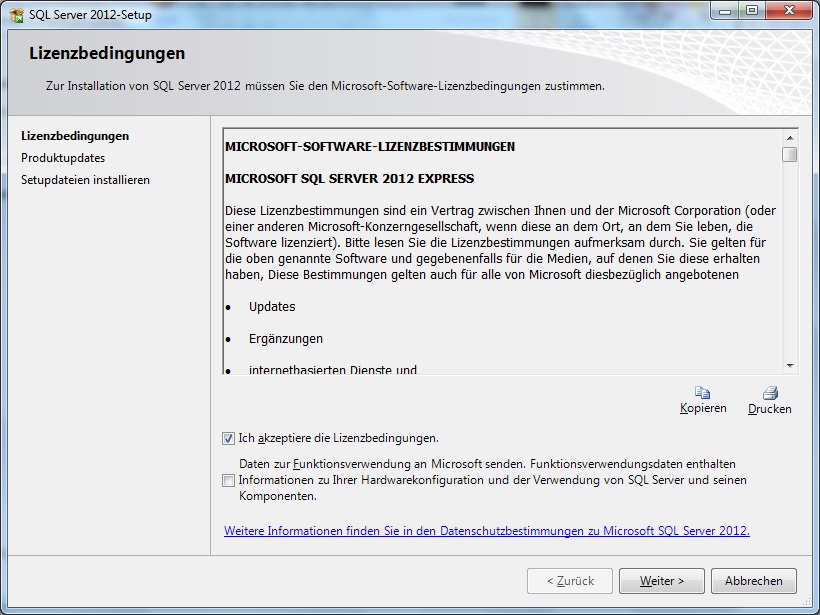The image size is (820, 615).
Task: Click the Kopieren copy icon
Action: pyautogui.click(x=703, y=393)
